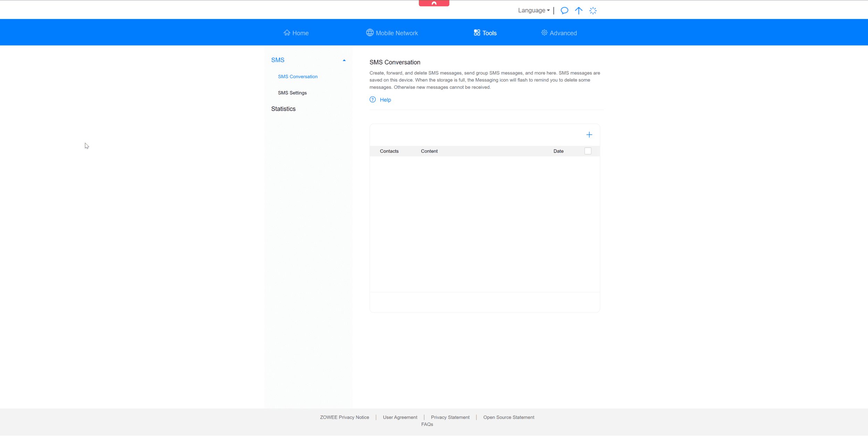Click the plus icon to create SMS

[x=589, y=135]
